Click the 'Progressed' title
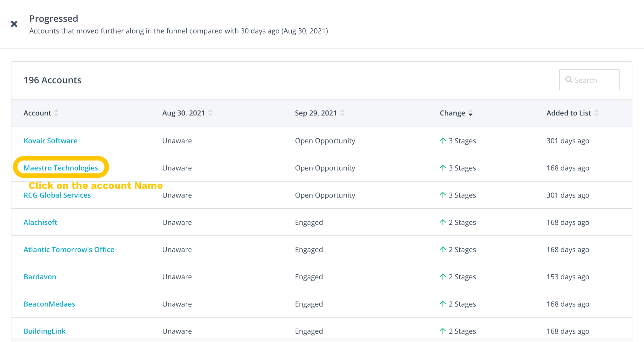The image size is (644, 342). coord(54,18)
